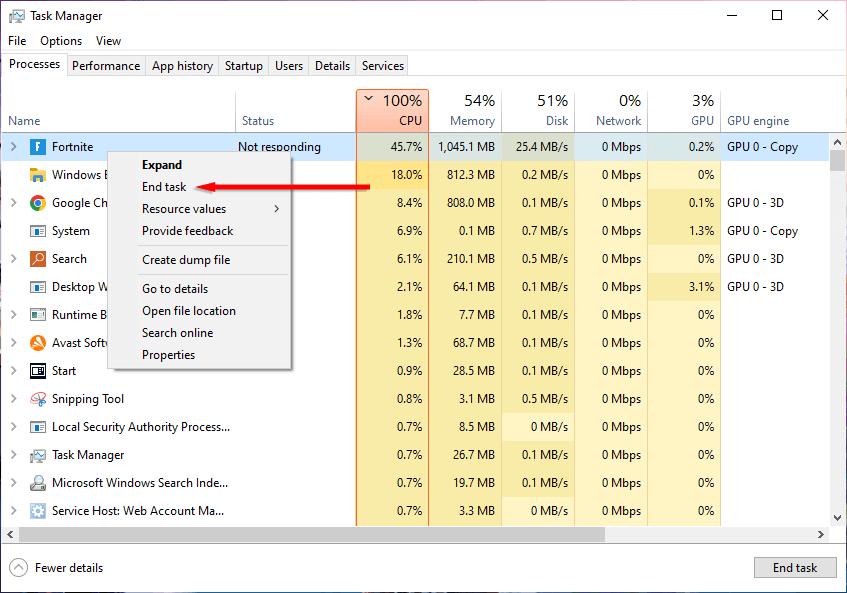This screenshot has height=593, width=847.
Task: Expand the Snipping Tool process group
Action: [x=13, y=399]
